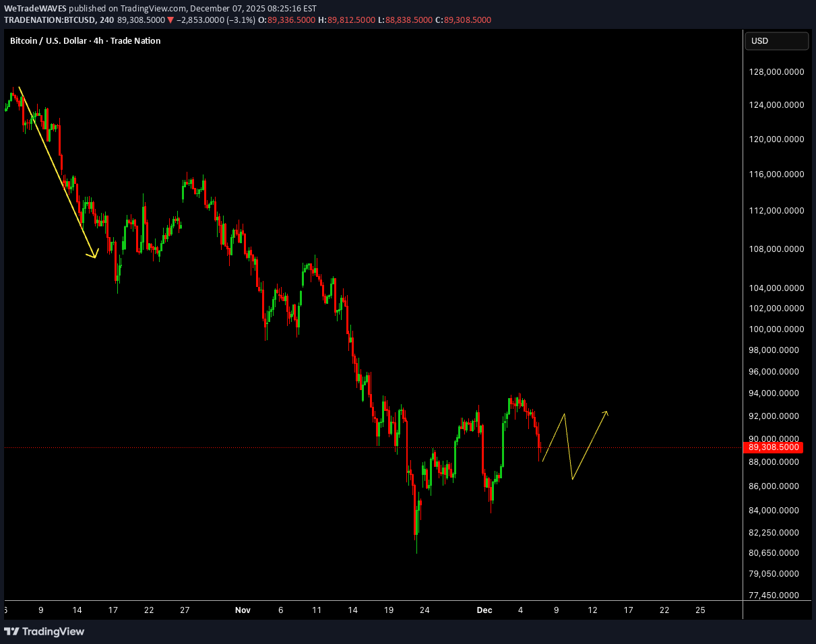The height and width of the screenshot is (644, 816).
Task: Click the Dec label on the time axis
Action: (x=484, y=610)
